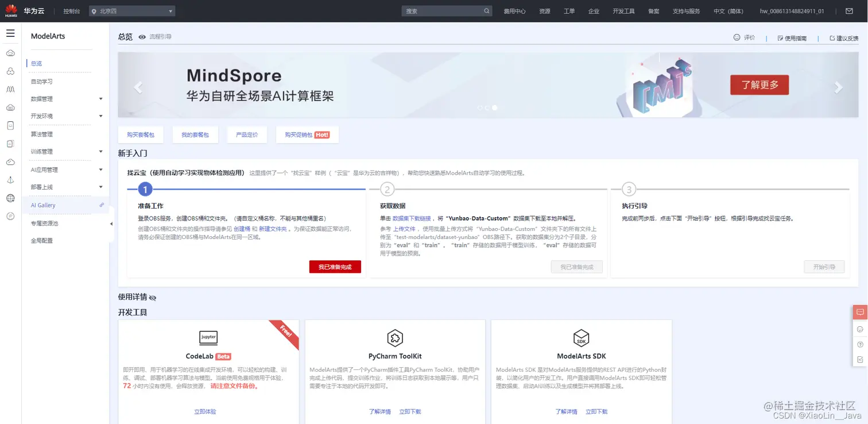The height and width of the screenshot is (424, 868).
Task: Open 支持与服务 in the top bar
Action: pos(686,11)
